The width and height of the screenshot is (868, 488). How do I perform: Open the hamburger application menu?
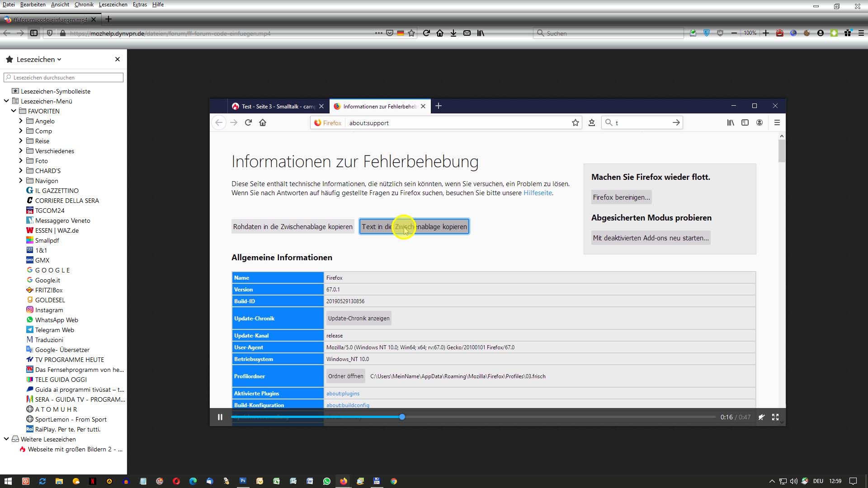click(861, 33)
